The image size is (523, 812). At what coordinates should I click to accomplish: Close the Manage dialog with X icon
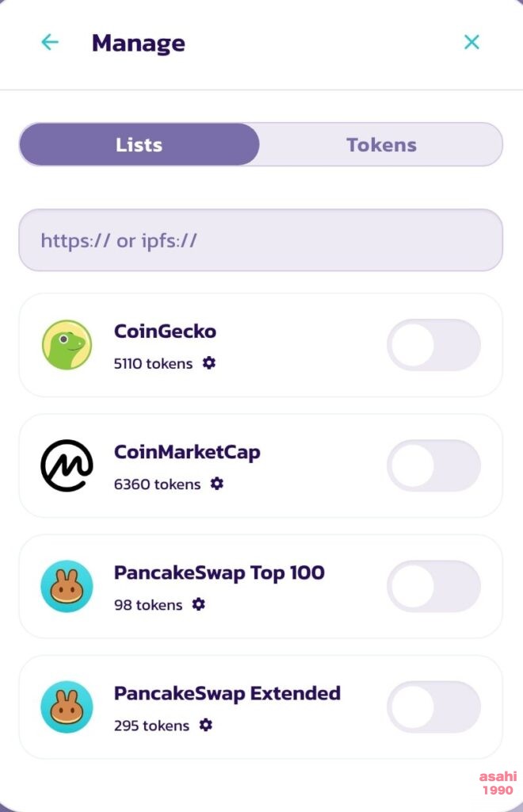471,42
